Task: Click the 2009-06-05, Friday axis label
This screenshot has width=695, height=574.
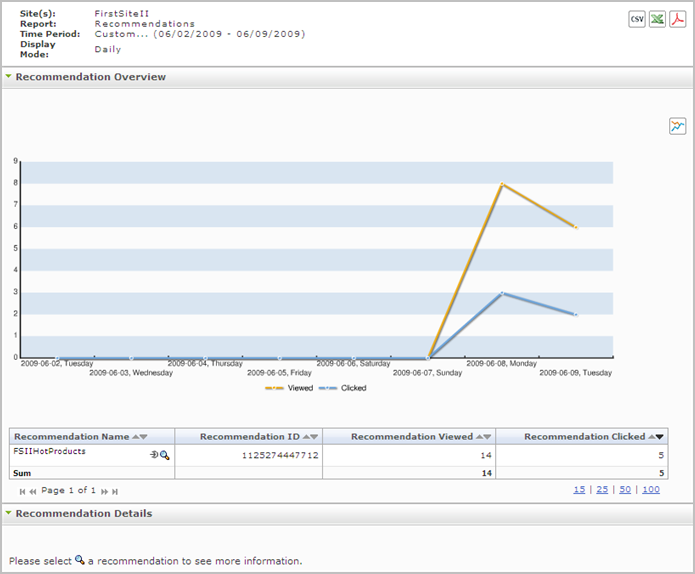Action: pyautogui.click(x=279, y=373)
